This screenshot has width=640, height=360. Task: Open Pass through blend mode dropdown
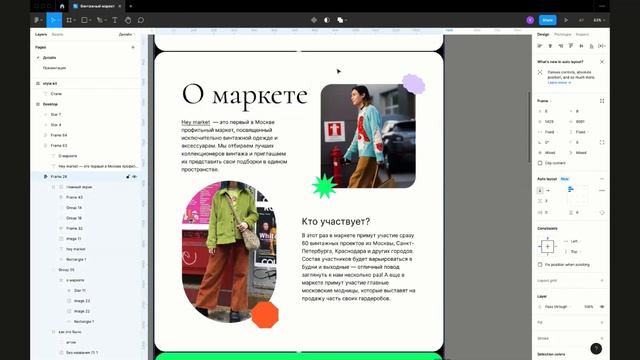click(x=556, y=307)
